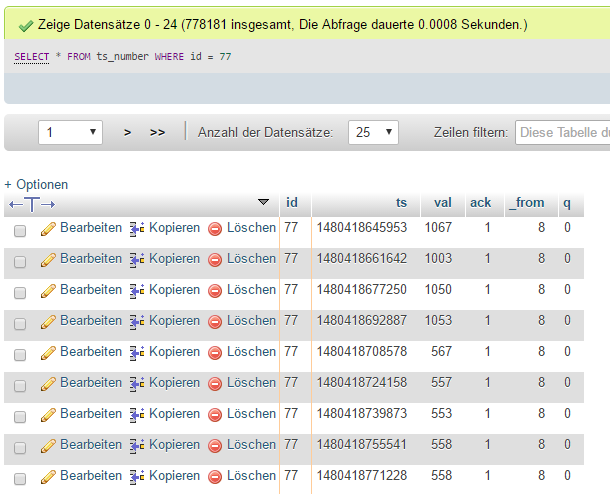Viewport: 610px width, 494px height.
Task: Sort by the _from column header
Action: point(527,203)
